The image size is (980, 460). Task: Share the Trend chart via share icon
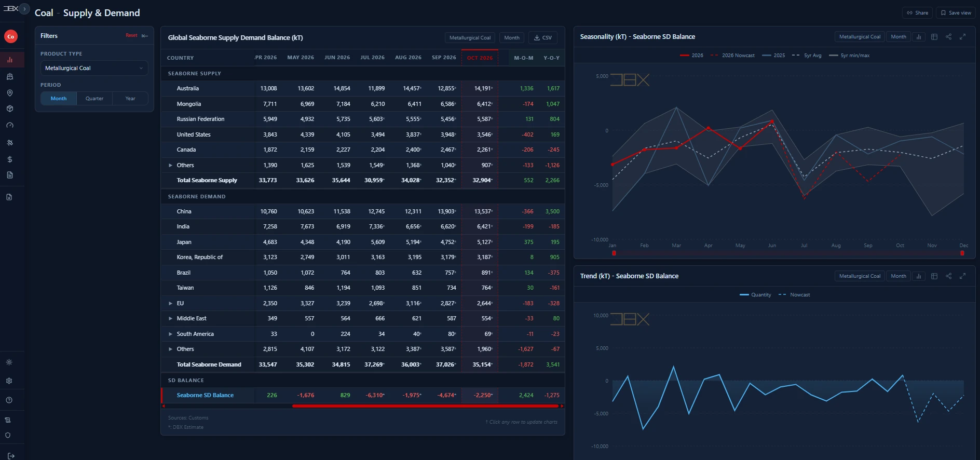(x=948, y=276)
